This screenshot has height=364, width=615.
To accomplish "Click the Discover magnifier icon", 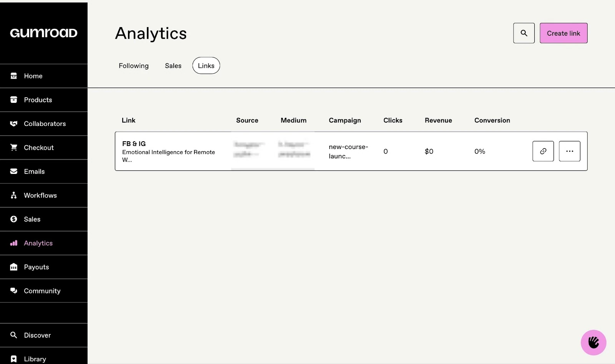I will tap(14, 335).
